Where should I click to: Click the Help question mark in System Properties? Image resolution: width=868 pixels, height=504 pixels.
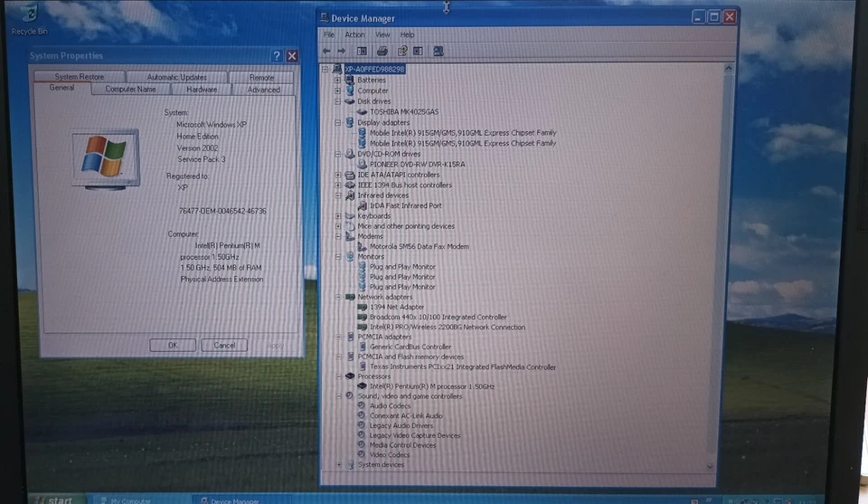(277, 55)
